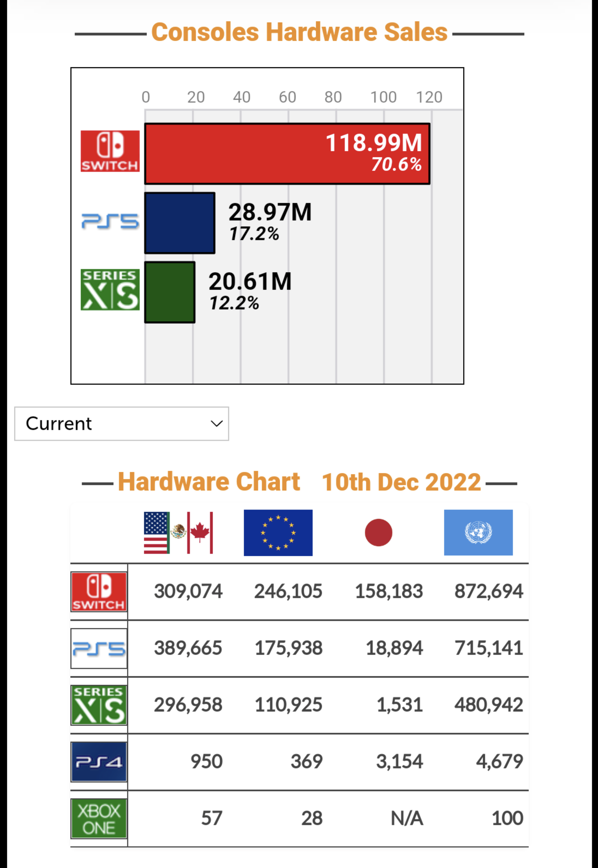Click the PS5 logo in the hardware table
Viewport: 598px width, 868px height.
pyautogui.click(x=99, y=649)
